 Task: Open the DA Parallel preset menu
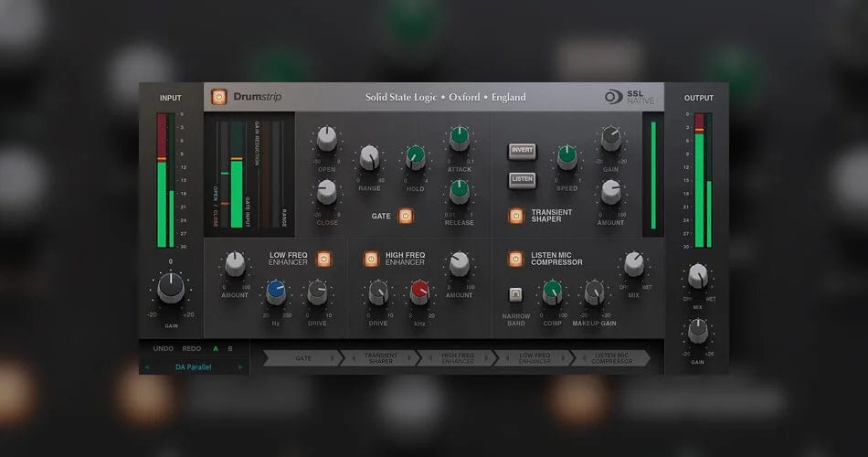coord(193,367)
